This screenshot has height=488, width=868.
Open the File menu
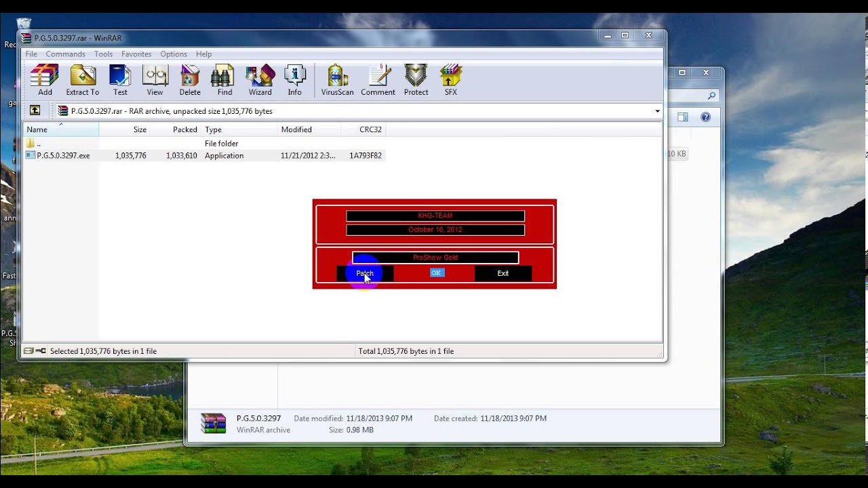[31, 54]
